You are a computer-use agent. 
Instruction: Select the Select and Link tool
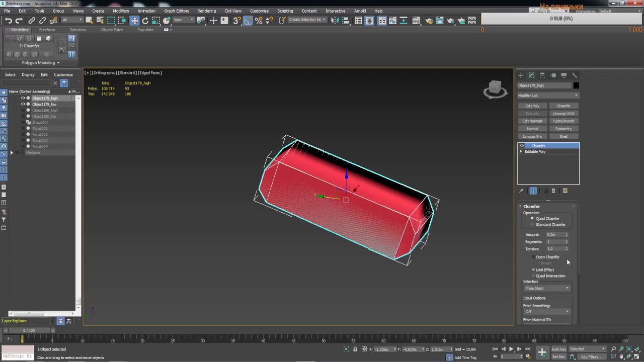pos(32,21)
